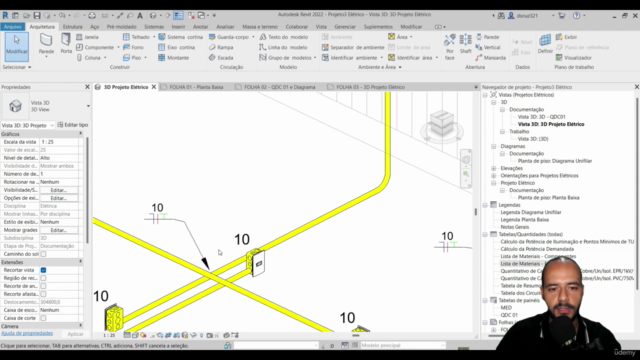Collapse the Extensões properties section
The height and width of the screenshot is (360, 640).
coord(80,262)
